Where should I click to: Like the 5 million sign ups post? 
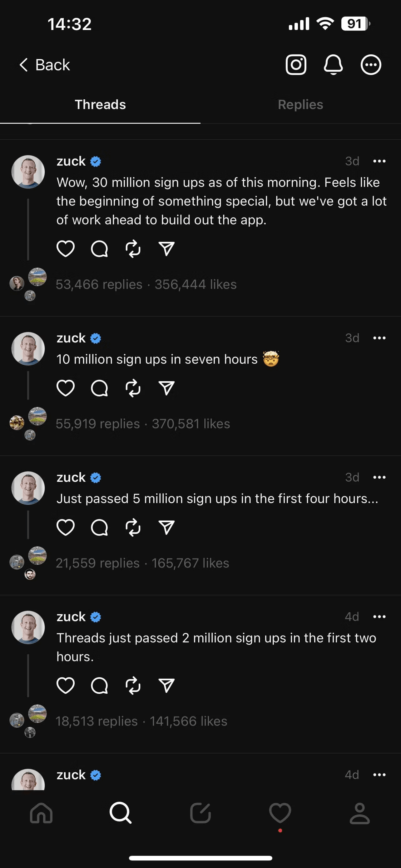[x=65, y=527]
